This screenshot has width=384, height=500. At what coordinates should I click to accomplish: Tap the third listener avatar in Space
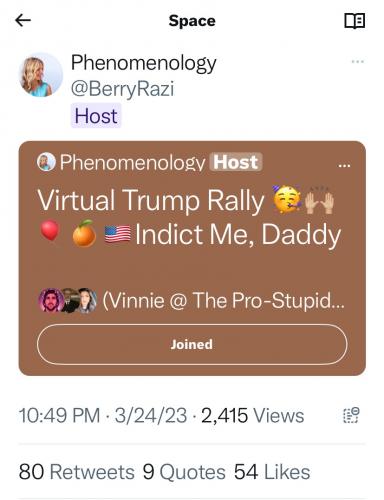pos(87,300)
